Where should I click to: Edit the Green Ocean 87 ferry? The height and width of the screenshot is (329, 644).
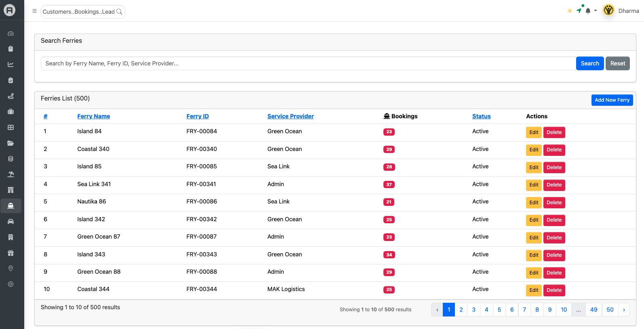point(534,238)
